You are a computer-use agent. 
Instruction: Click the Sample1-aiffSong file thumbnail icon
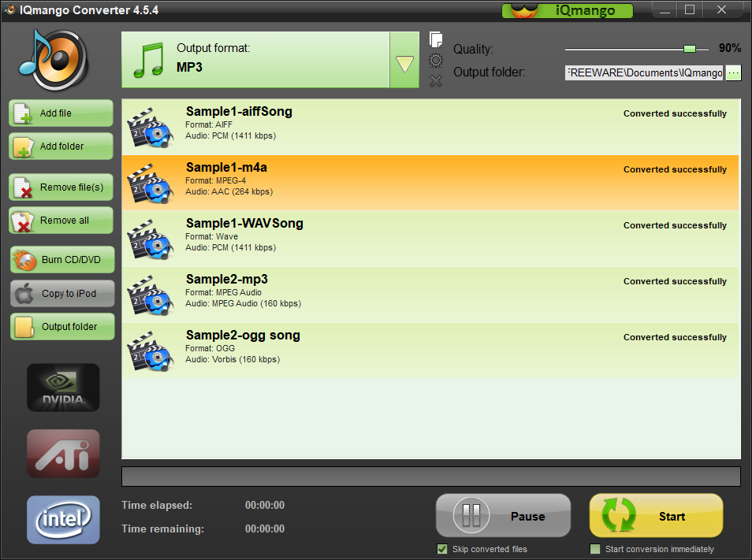point(150,128)
